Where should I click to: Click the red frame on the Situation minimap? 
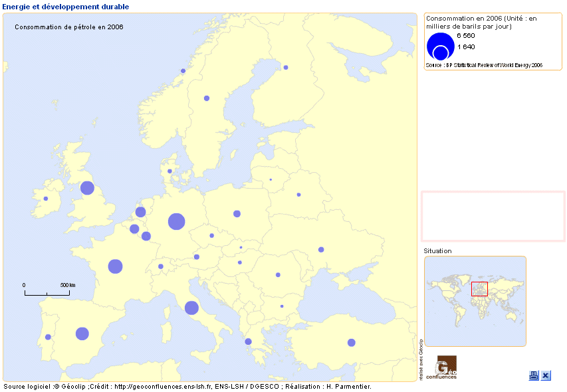pos(480,288)
